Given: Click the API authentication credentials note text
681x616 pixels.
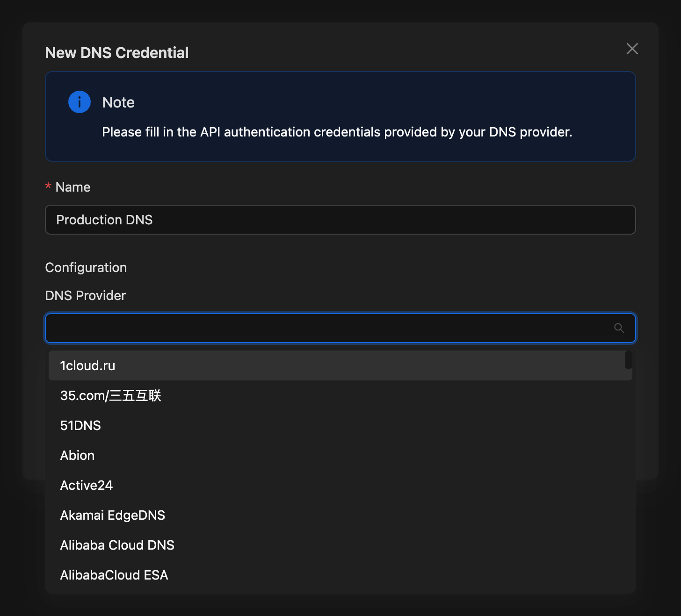Looking at the screenshot, I should click(337, 132).
